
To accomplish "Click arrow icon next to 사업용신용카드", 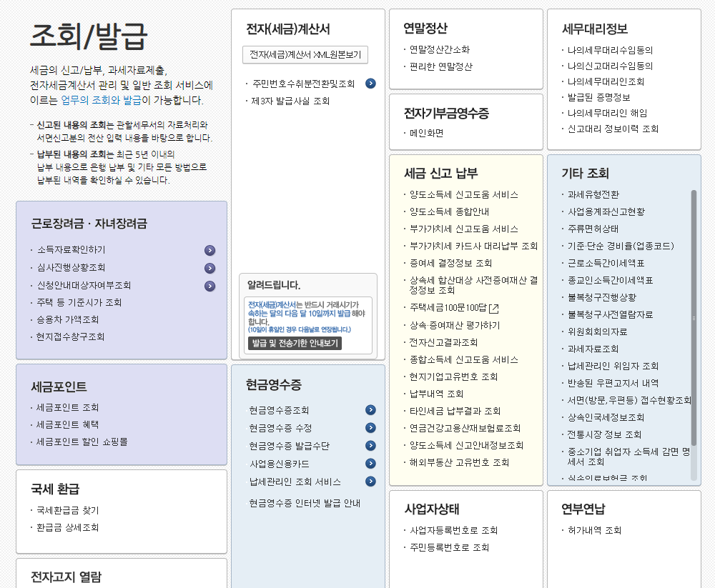I will click(370, 463).
